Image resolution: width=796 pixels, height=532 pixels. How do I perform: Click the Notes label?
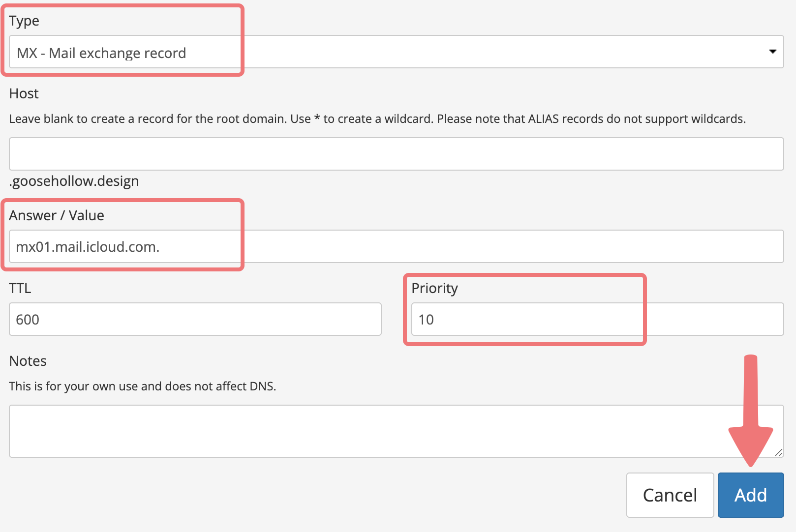tap(28, 361)
